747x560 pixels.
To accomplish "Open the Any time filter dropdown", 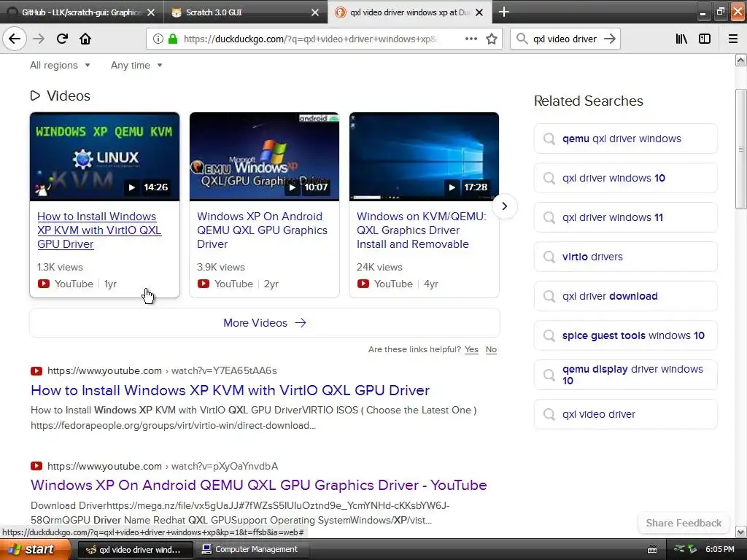I will point(136,65).
